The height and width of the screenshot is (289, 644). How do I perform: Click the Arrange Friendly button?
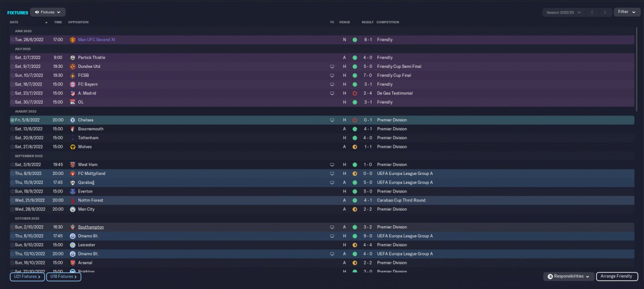click(x=617, y=276)
